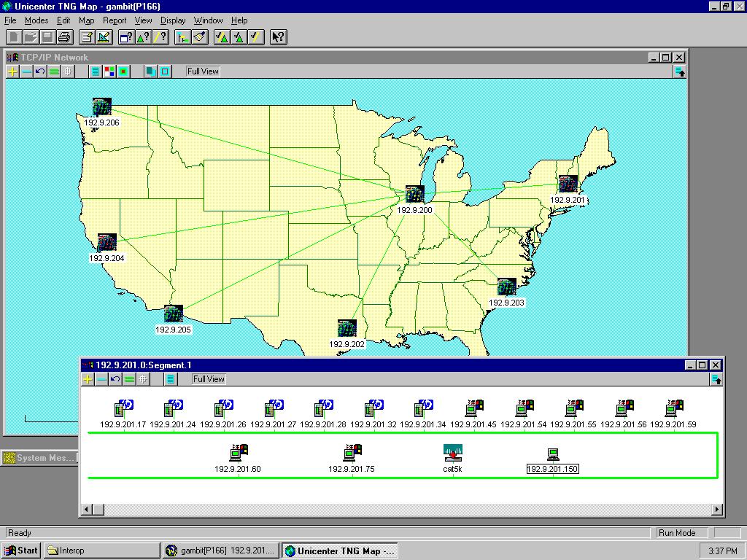The height and width of the screenshot is (560, 747).
Task: Select Windows host 192.9.201.45
Action: [474, 408]
